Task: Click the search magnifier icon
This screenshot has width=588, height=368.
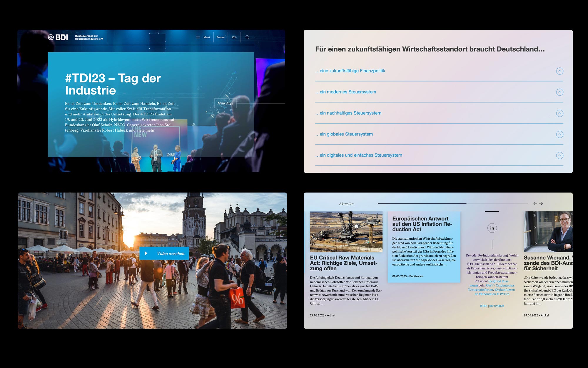Action: click(x=248, y=37)
